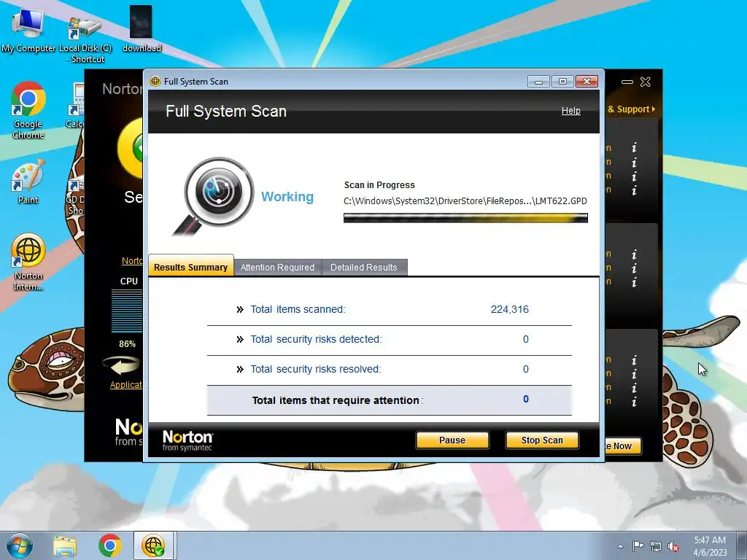This screenshot has width=747, height=560.
Task: Open Support menu in Norton main window
Action: (x=631, y=109)
